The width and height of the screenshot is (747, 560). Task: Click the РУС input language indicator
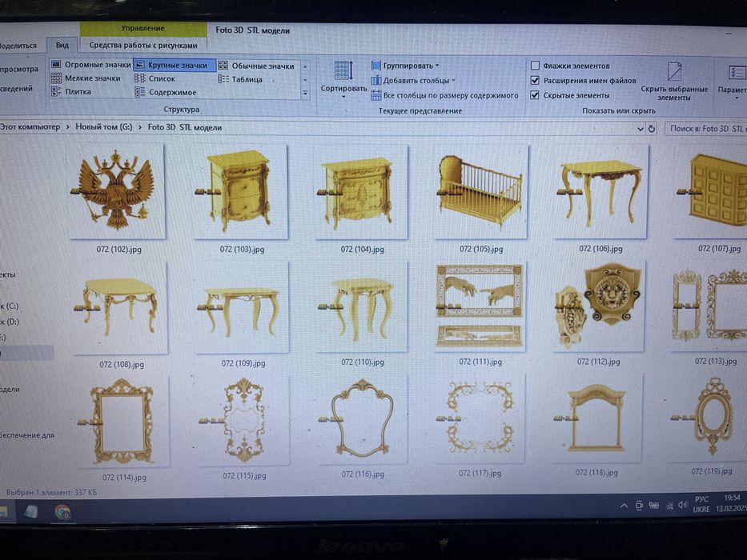tap(701, 499)
